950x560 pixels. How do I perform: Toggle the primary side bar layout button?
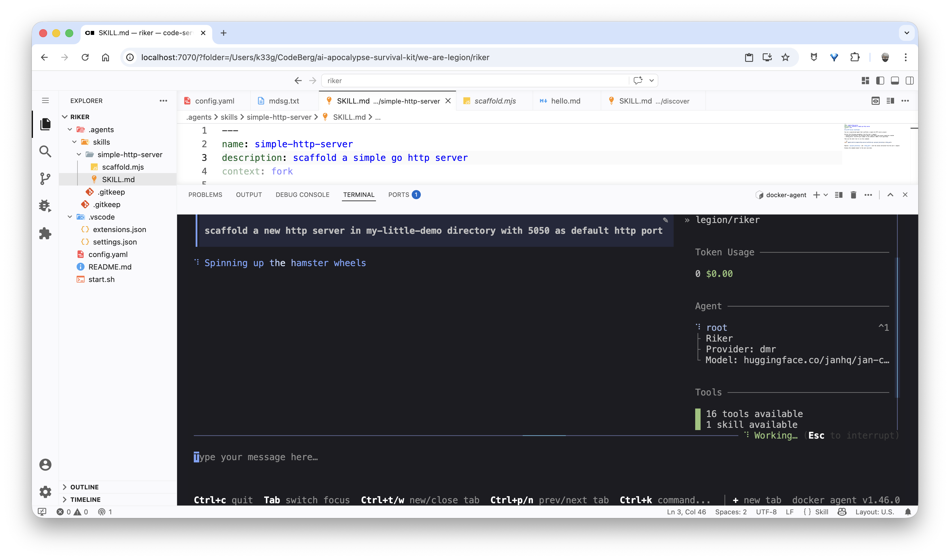880,80
